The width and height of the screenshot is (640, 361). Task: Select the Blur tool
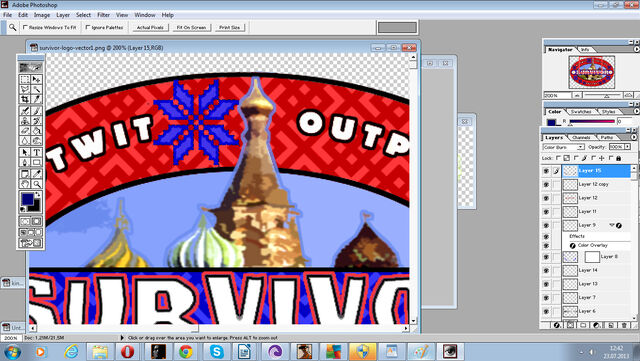pos(25,141)
